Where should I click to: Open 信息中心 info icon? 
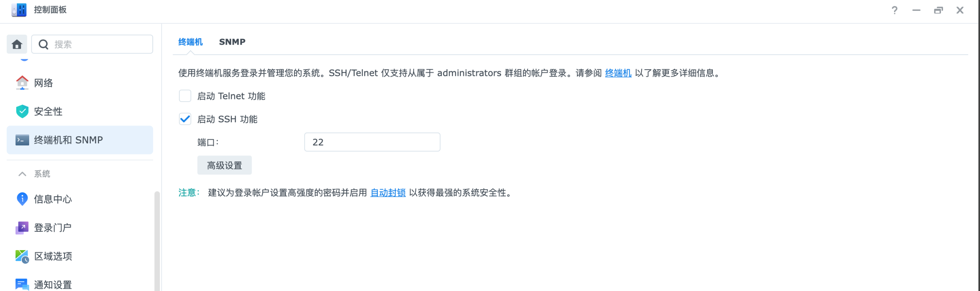[22, 199]
